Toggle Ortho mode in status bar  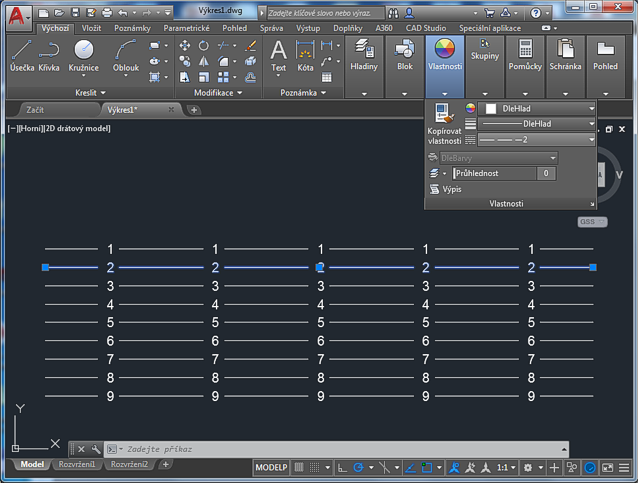pyautogui.click(x=343, y=468)
